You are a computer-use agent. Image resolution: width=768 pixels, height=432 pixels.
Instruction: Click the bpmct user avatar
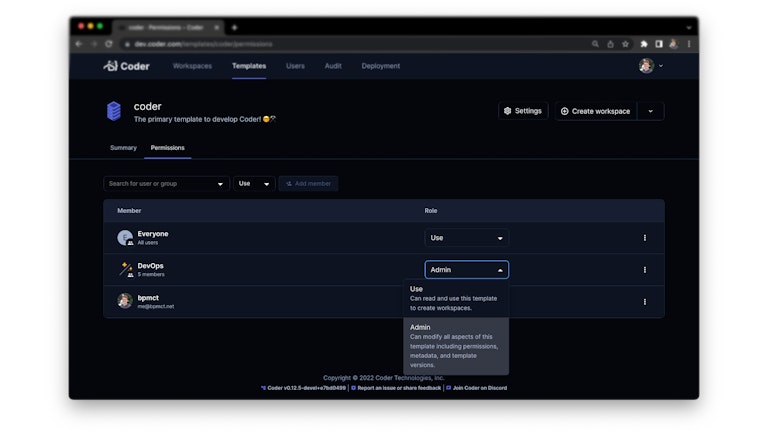(125, 301)
